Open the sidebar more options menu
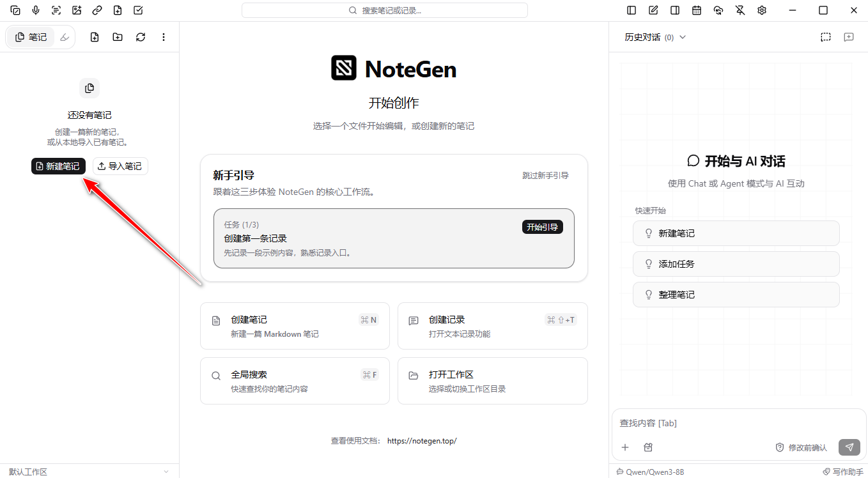 coord(164,37)
